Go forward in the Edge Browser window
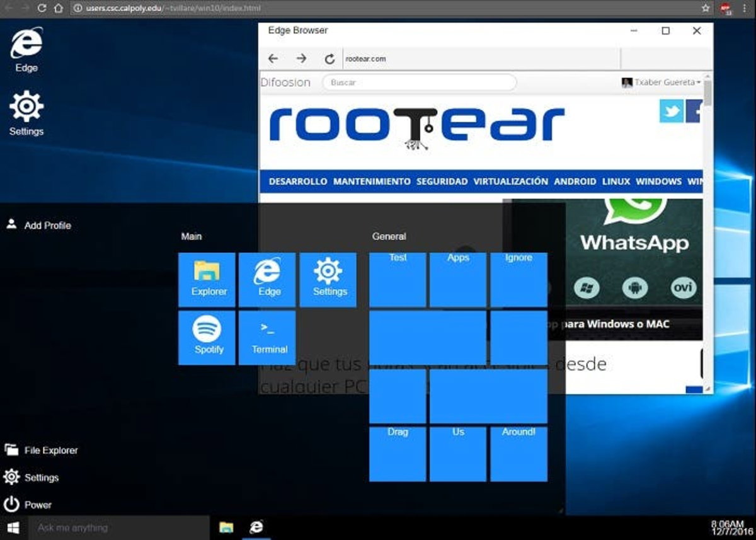This screenshot has height=540, width=756. (x=301, y=59)
